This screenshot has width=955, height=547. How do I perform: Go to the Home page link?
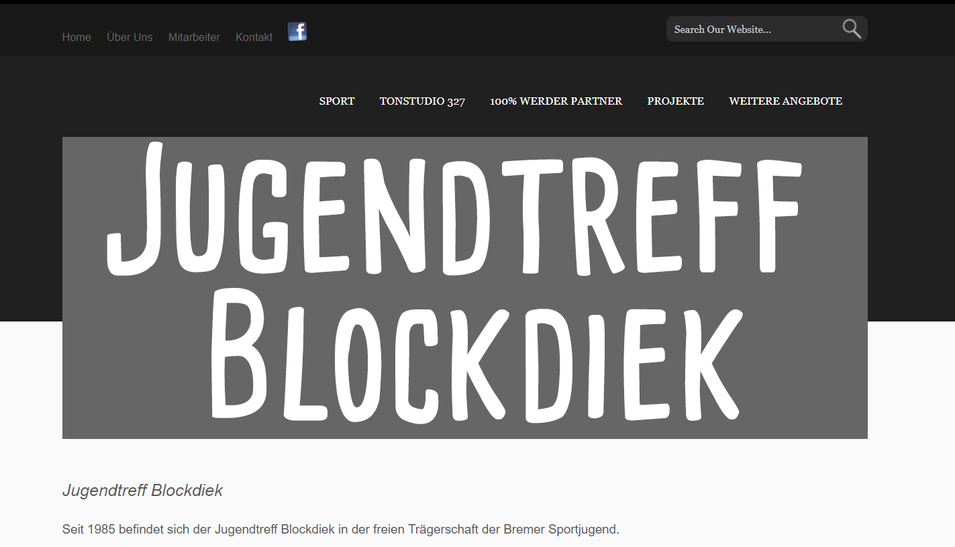[x=76, y=37]
